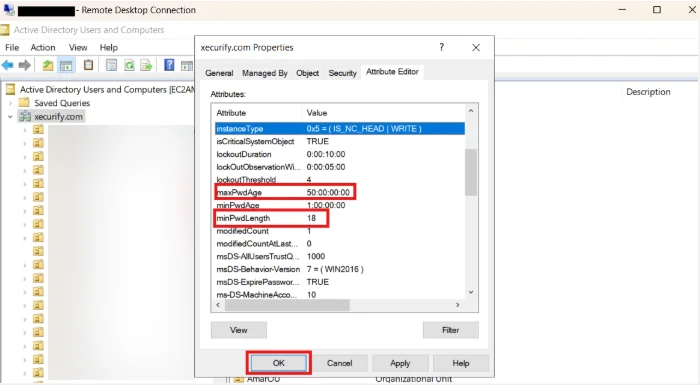The height and width of the screenshot is (385, 700).
Task: Toggle Show/Hide Console Tree toolbar icon
Action: (66, 65)
